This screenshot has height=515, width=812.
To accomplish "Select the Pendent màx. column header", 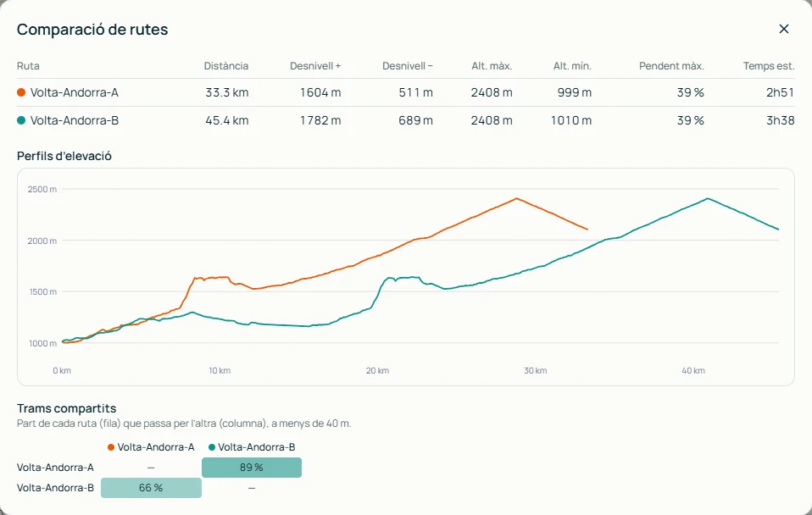I will tap(671, 66).
